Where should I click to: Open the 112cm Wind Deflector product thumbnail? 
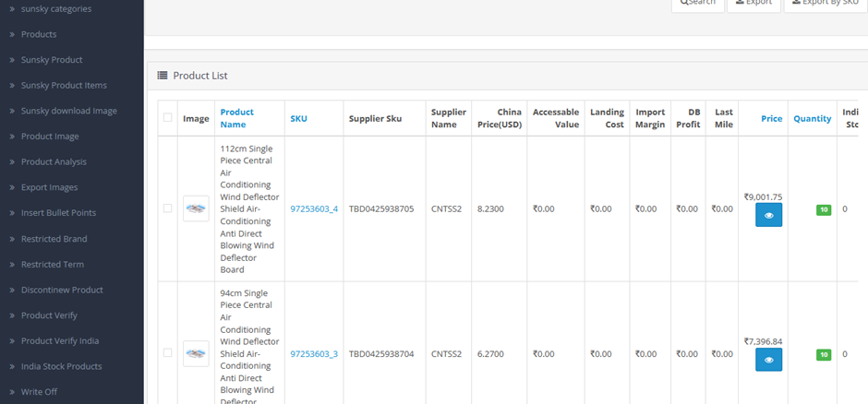tap(196, 208)
